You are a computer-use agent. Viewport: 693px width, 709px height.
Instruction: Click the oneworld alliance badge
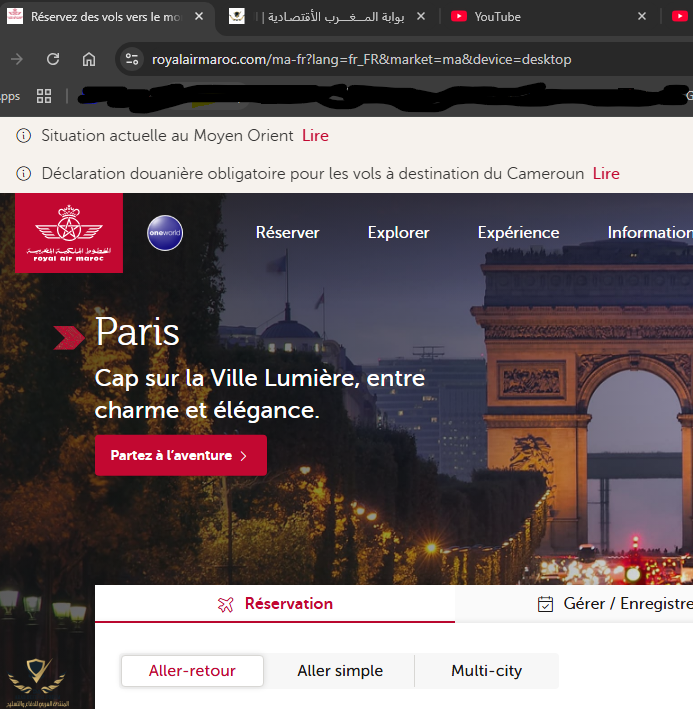pos(165,233)
